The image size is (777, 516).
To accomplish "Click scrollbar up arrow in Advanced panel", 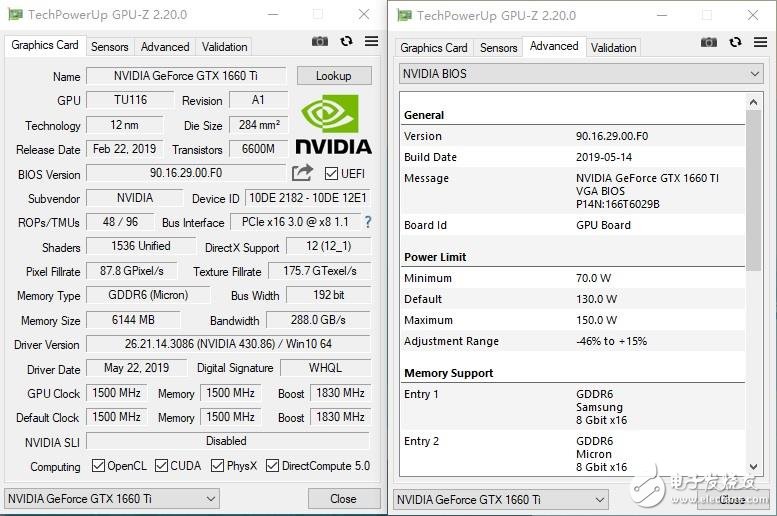I will pyautogui.click(x=753, y=103).
